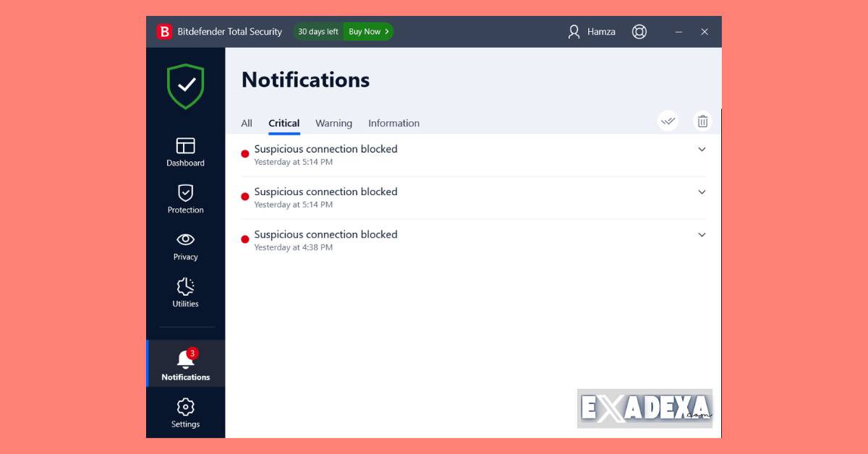Click the Notifications bell icon
The image size is (868, 454).
(x=185, y=363)
